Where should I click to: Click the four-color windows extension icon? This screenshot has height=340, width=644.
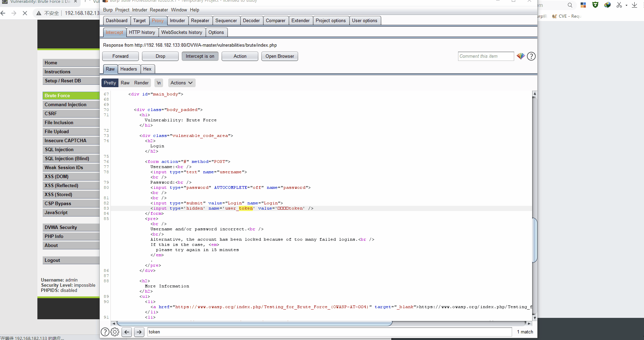click(583, 5)
